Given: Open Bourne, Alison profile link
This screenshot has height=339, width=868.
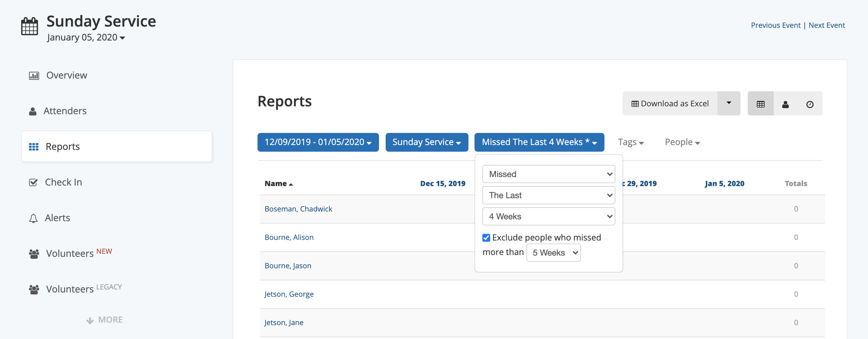Looking at the screenshot, I should tap(289, 237).
